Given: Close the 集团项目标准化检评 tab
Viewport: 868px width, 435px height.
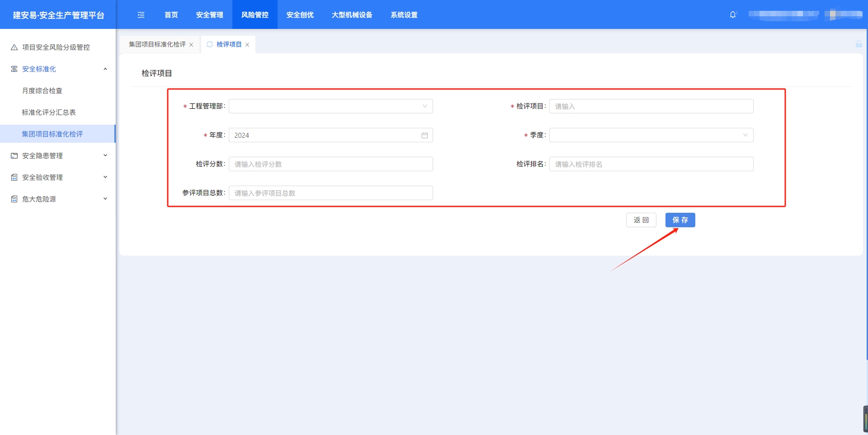Looking at the screenshot, I should point(191,45).
